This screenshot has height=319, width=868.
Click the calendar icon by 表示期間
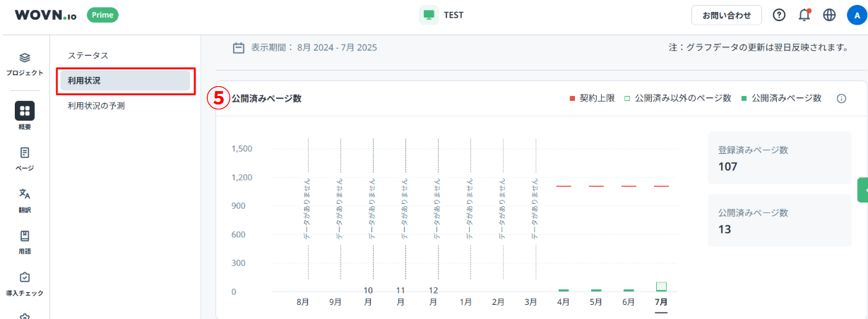point(239,48)
